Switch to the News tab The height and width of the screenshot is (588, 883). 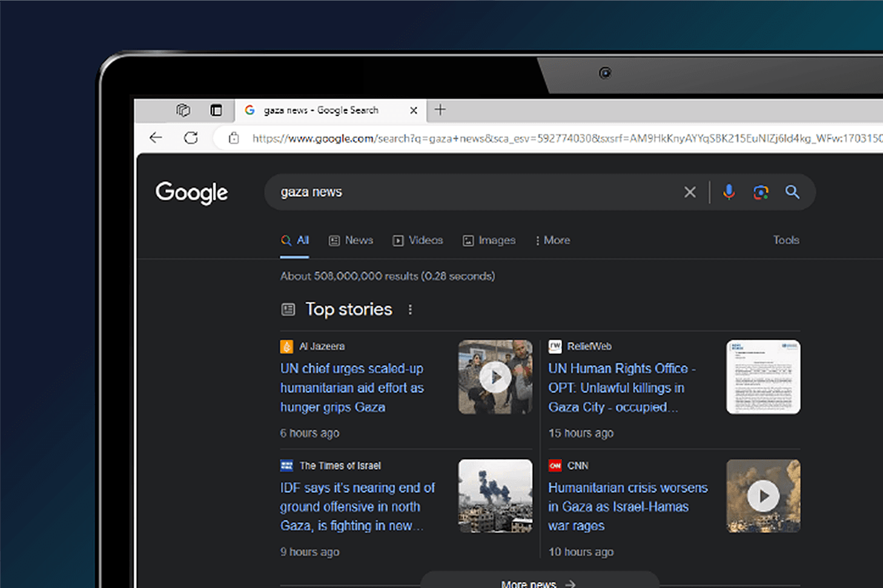(351, 240)
